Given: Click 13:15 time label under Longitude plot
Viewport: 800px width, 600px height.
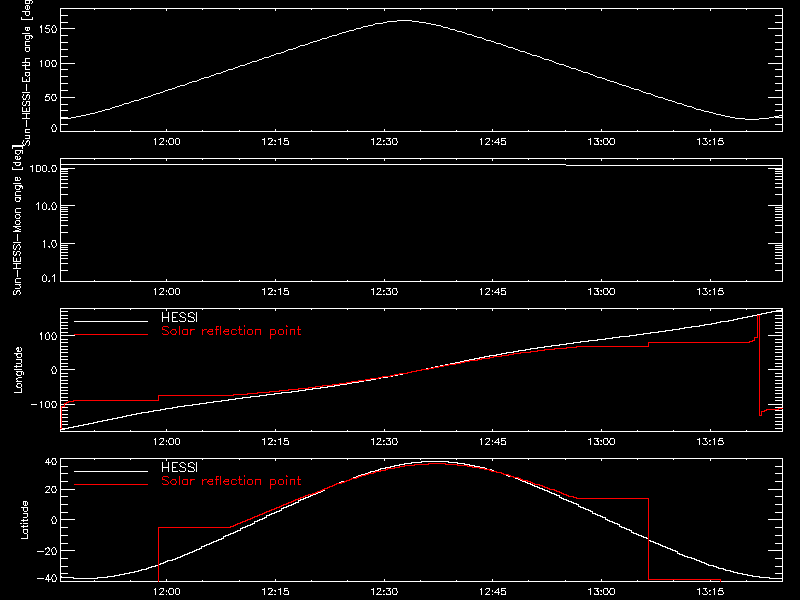Looking at the screenshot, I should 710,441.
